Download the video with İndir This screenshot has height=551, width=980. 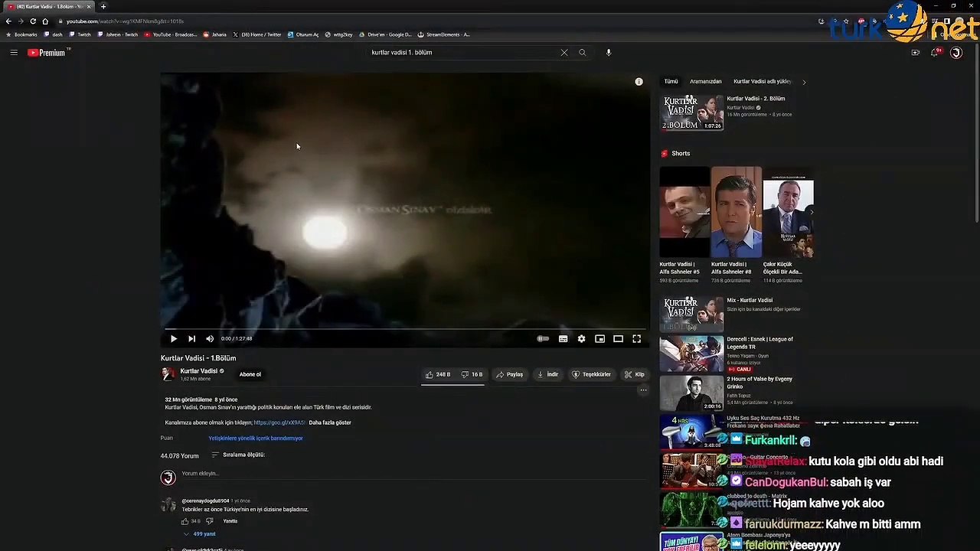click(x=548, y=374)
